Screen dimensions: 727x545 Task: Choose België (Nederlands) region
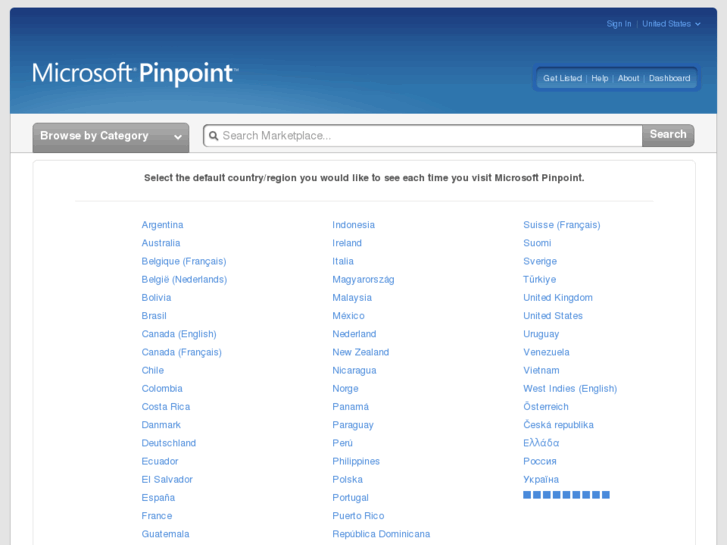tap(184, 279)
